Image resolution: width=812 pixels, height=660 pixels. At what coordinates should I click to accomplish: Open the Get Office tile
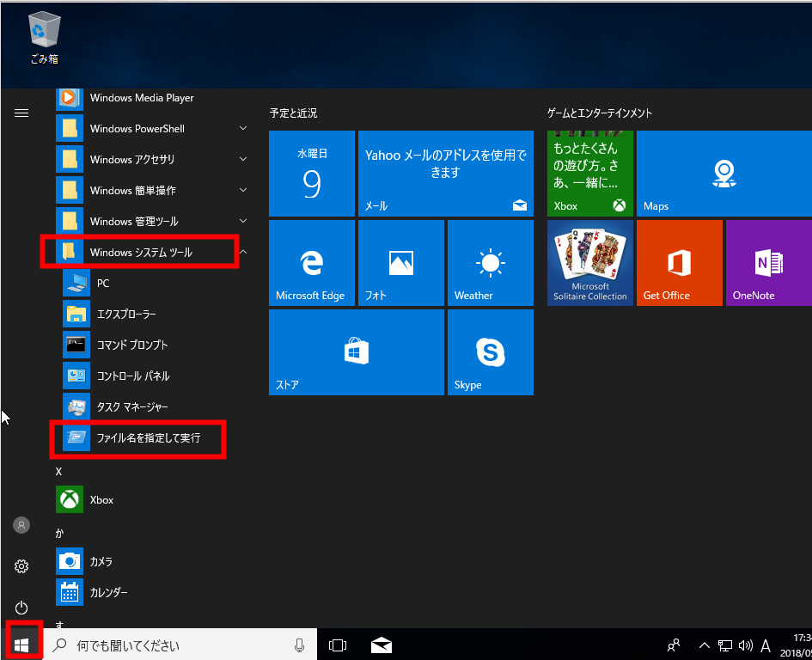pos(680,263)
